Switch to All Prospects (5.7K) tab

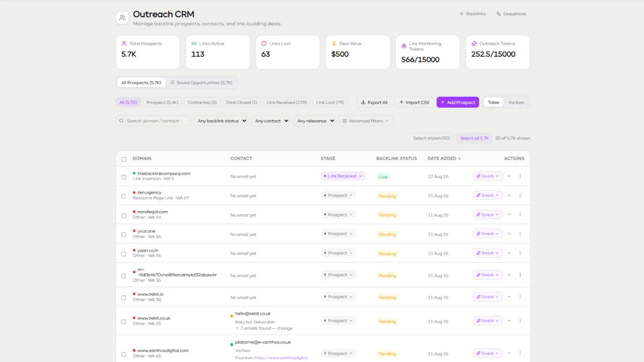(x=141, y=82)
